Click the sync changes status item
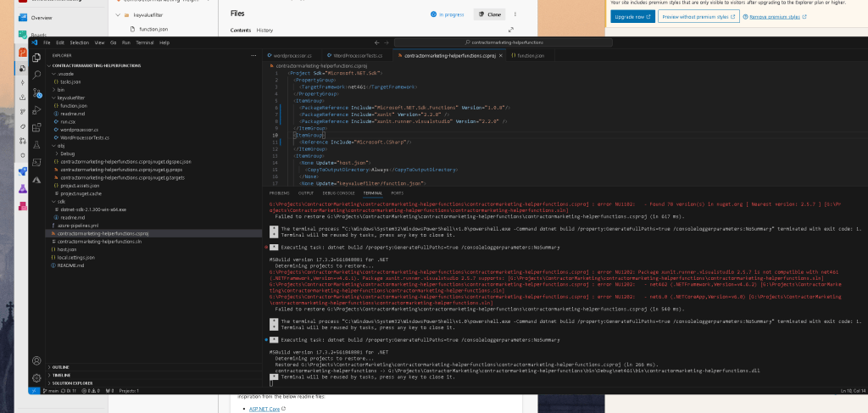This screenshot has width=868, height=413. [70, 391]
